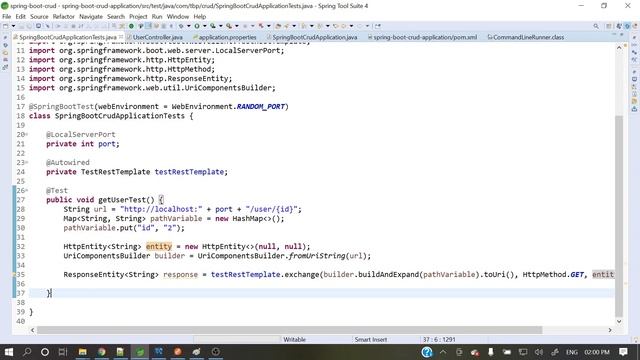Click the green Run toolbar button
Image resolution: width=640 pixels, height=360 pixels.
pyautogui.click(x=197, y=26)
